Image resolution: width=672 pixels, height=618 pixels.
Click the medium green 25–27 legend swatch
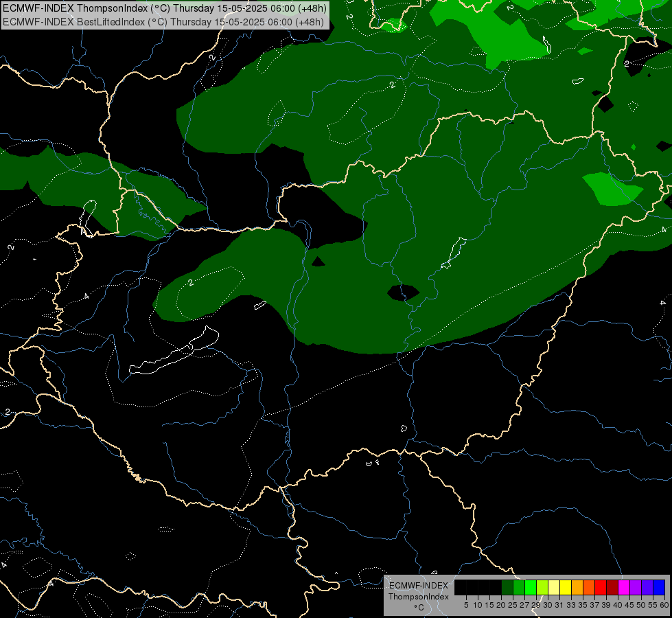(x=519, y=587)
